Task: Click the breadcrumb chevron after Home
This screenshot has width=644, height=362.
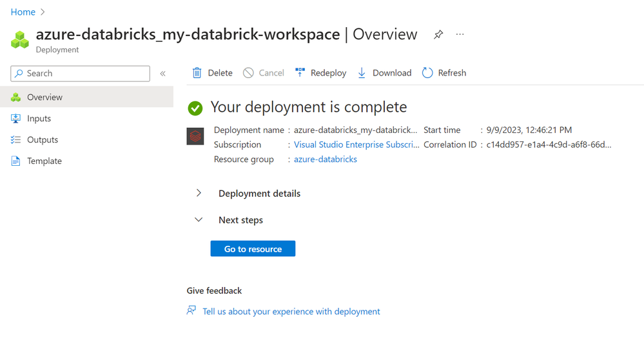Action: tap(43, 12)
